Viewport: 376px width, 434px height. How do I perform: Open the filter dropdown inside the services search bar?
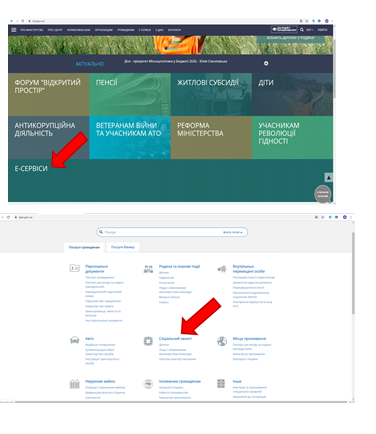pos(233,232)
